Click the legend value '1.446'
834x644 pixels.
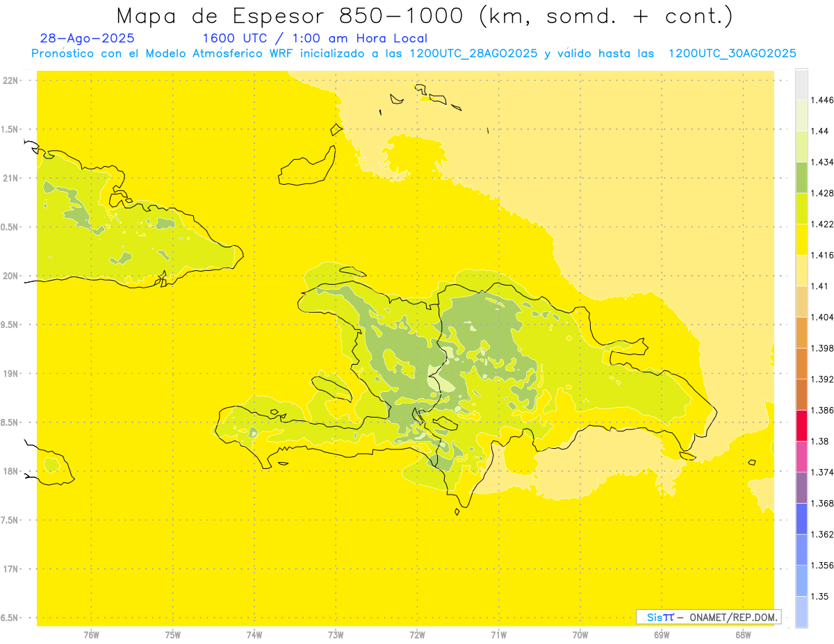[824, 100]
